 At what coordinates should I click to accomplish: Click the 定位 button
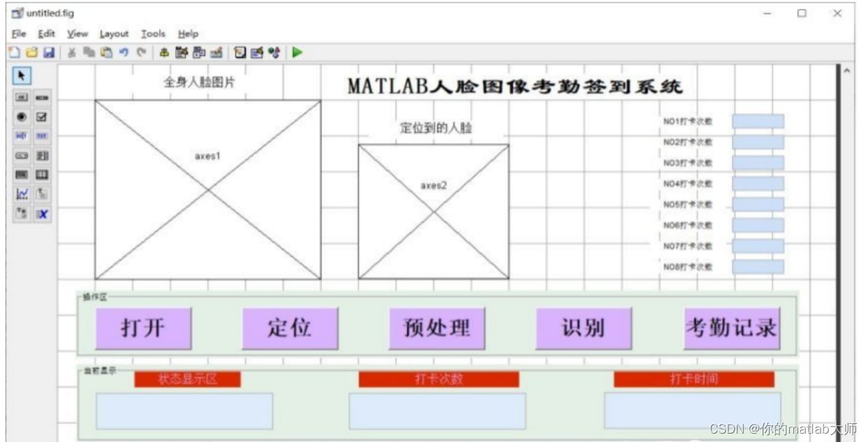point(290,328)
